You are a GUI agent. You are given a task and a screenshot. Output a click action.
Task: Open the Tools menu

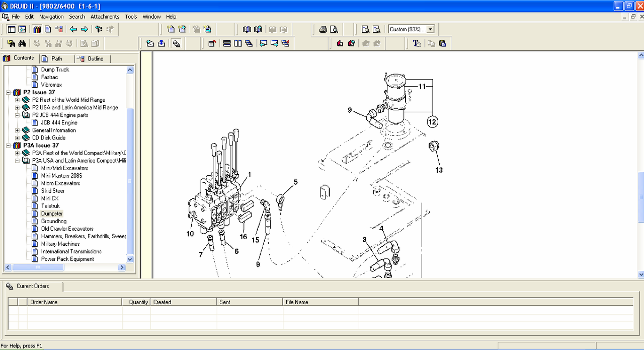131,17
